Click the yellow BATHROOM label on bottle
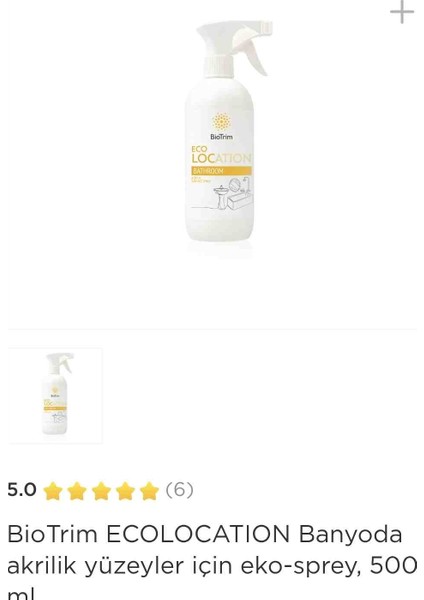 (221, 171)
